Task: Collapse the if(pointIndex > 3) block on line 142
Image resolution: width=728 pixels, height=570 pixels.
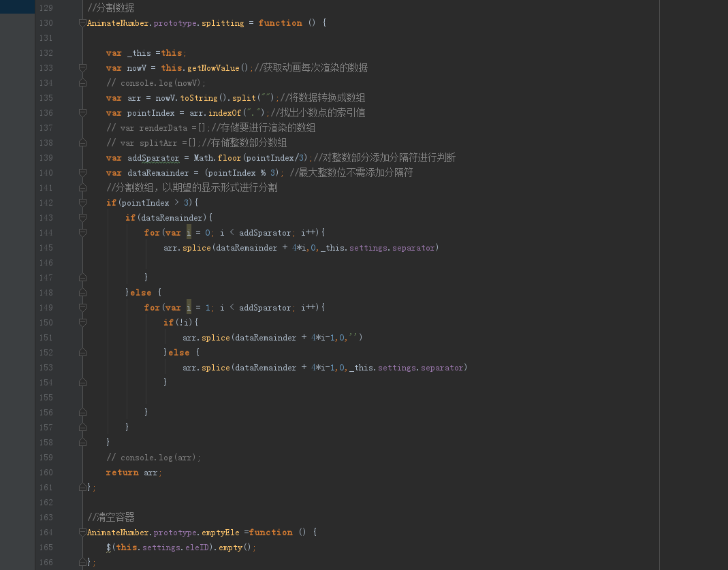Action: click(82, 202)
